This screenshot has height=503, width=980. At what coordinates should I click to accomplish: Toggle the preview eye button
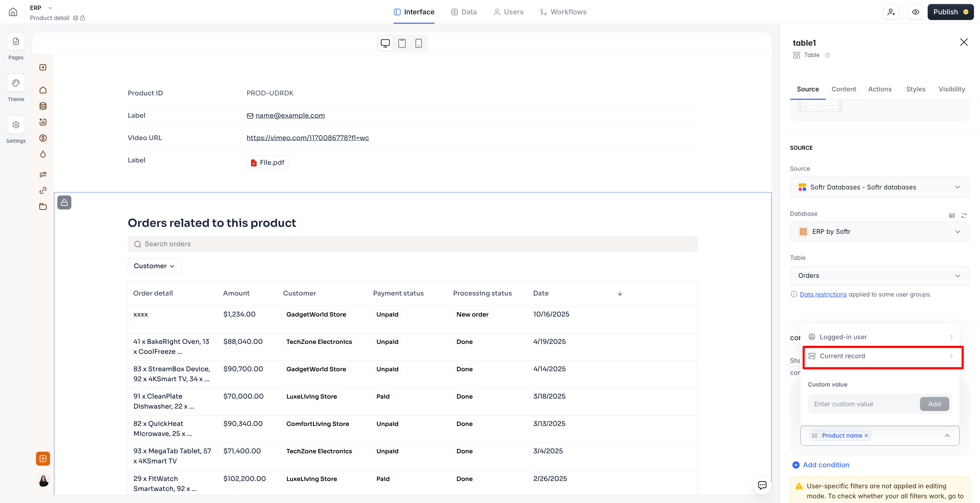[x=915, y=12]
